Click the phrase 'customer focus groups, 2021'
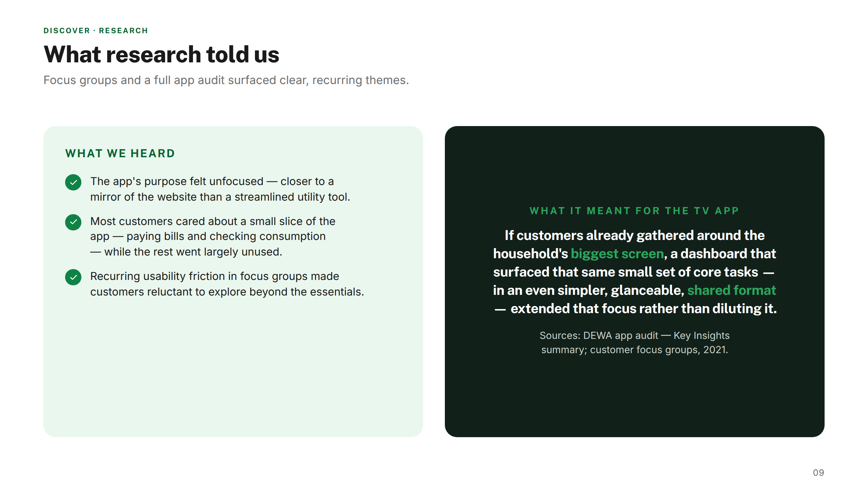868x488 pixels. [x=659, y=349]
